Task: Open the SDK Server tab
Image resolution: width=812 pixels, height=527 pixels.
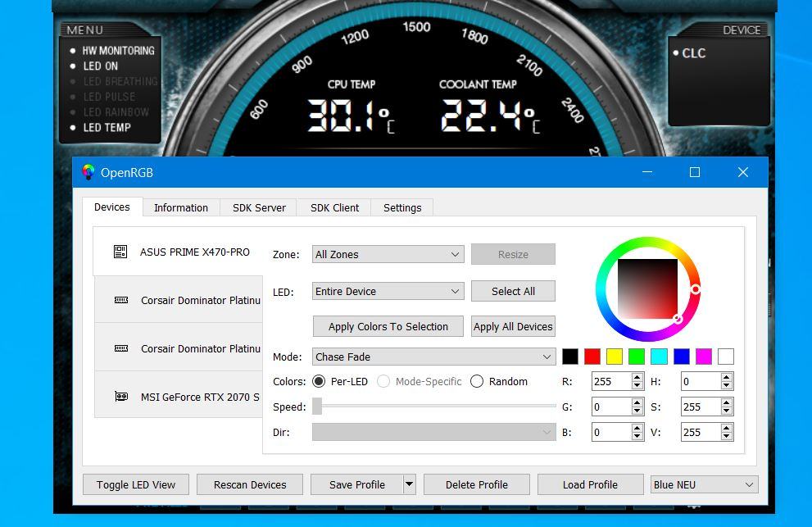Action: [259, 208]
